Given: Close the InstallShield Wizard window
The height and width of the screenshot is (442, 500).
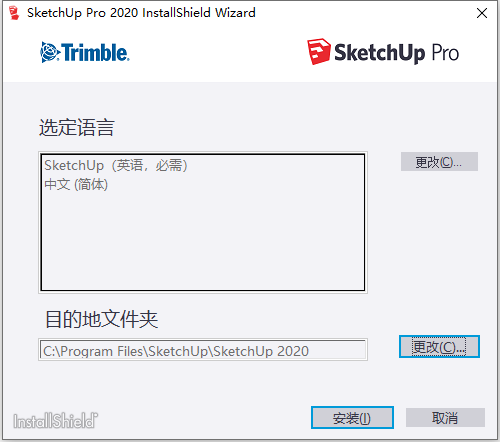Looking at the screenshot, I should click(x=482, y=13).
